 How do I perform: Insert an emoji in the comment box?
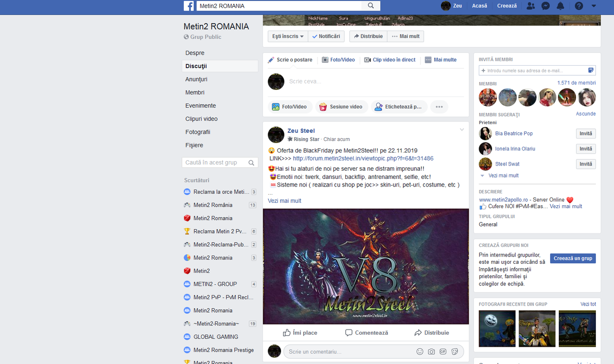pos(419,351)
